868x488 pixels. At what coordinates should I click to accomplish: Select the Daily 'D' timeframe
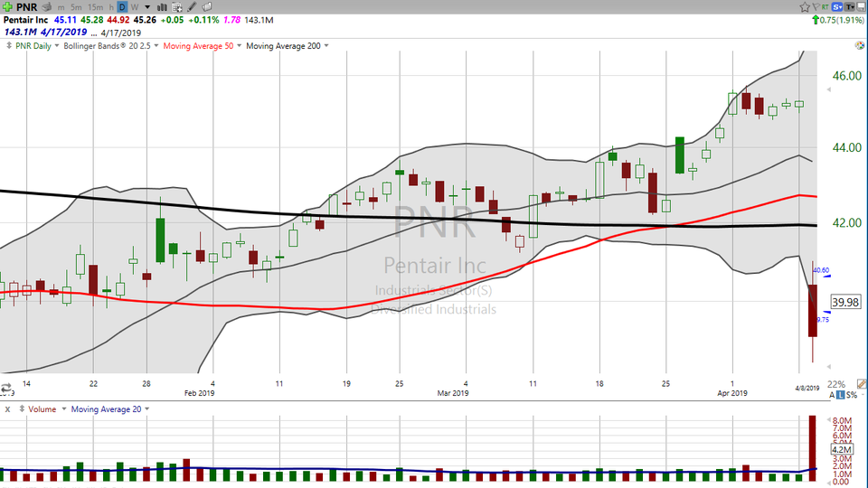[122, 7]
